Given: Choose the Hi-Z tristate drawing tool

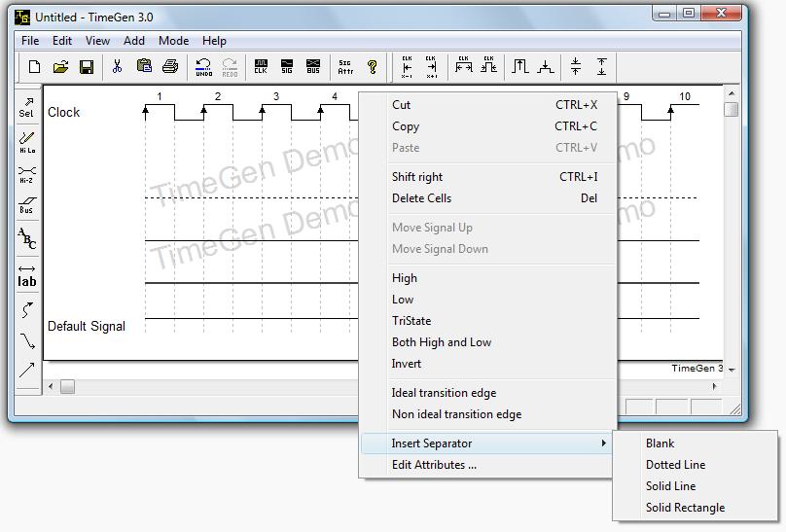Looking at the screenshot, I should 26,174.
